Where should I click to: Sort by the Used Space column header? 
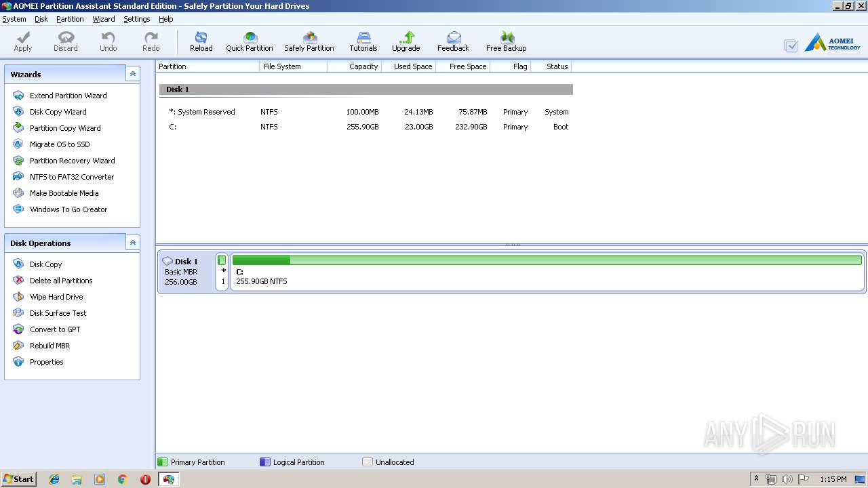tap(408, 66)
